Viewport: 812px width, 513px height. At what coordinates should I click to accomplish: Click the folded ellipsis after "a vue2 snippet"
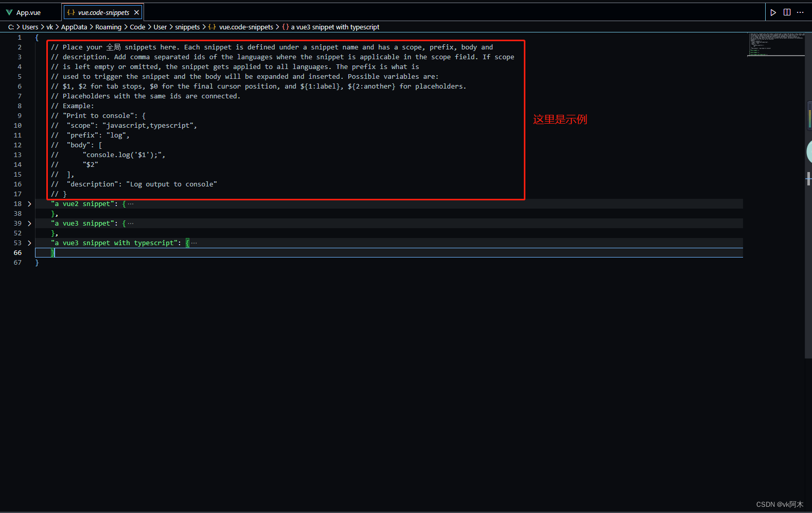pyautogui.click(x=131, y=204)
